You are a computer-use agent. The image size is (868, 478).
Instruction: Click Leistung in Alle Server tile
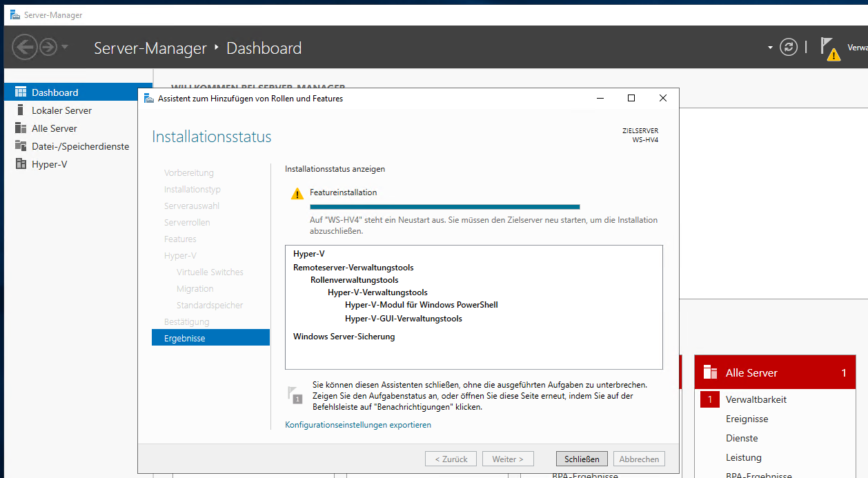point(744,457)
